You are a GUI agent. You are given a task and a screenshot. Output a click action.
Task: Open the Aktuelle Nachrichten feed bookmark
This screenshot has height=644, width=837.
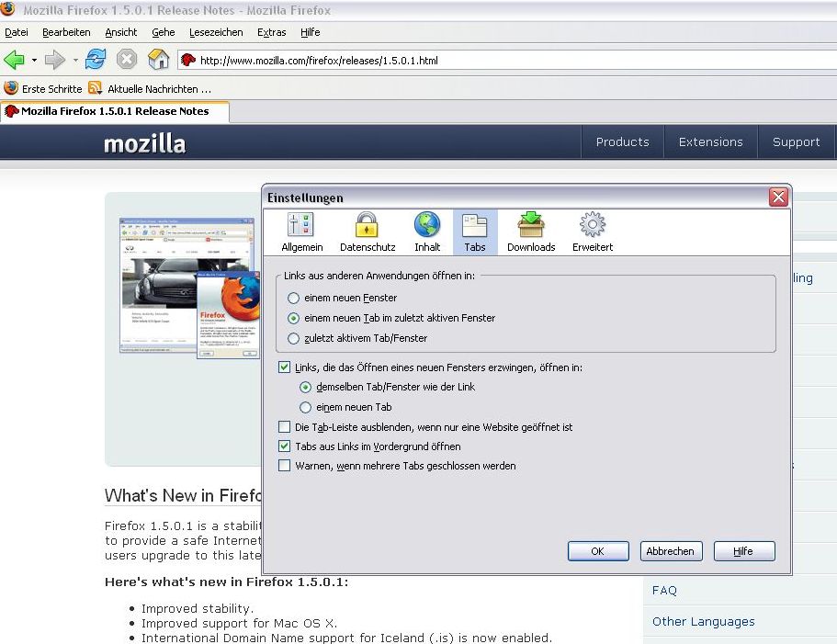tap(150, 88)
